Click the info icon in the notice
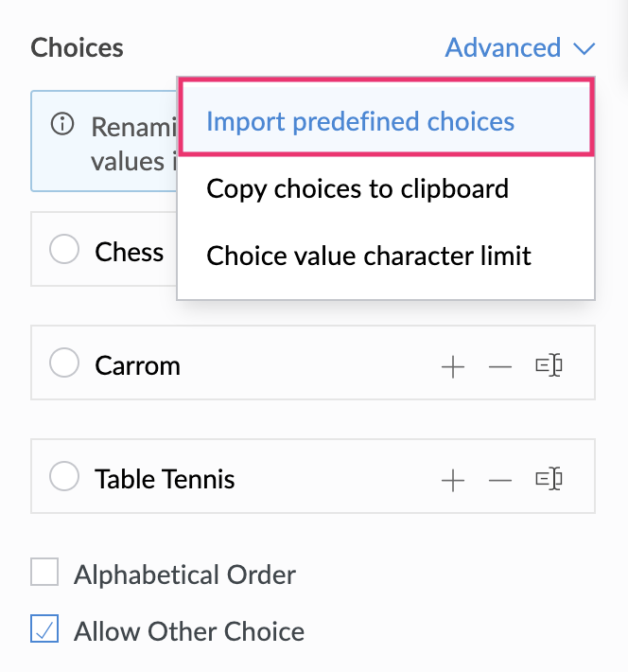The image size is (628, 672). (x=62, y=125)
